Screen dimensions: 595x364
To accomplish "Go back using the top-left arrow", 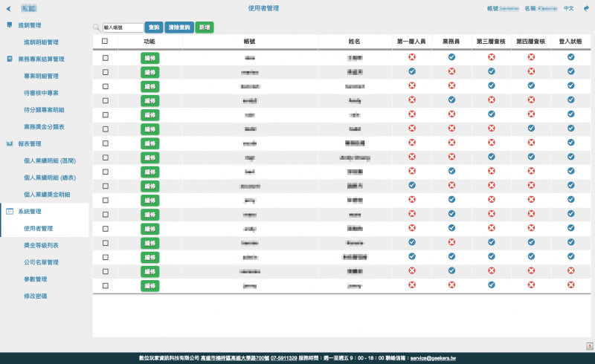I will pyautogui.click(x=9, y=8).
